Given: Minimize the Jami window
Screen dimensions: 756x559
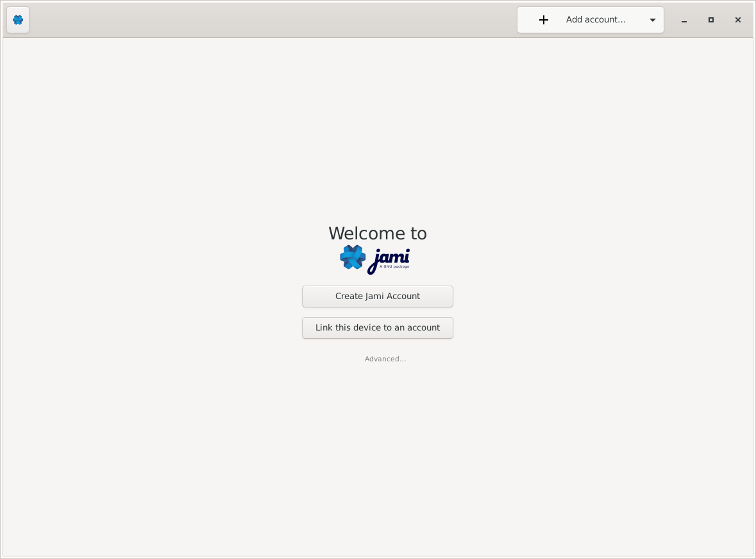Looking at the screenshot, I should 684,21.
